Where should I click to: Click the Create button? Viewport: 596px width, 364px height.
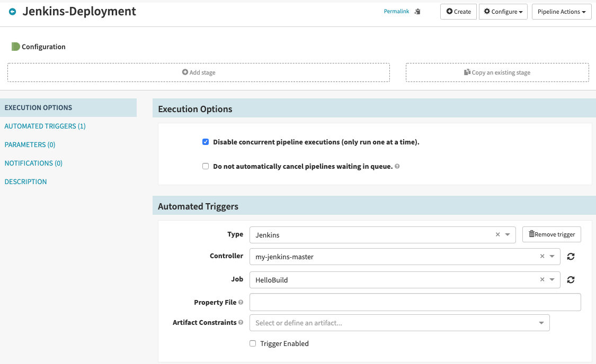click(x=458, y=12)
